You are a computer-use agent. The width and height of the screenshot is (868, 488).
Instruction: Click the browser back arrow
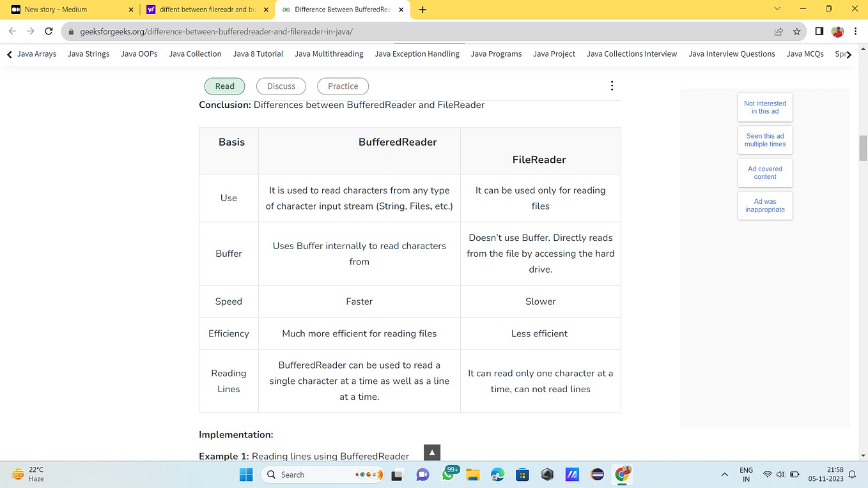(12, 31)
